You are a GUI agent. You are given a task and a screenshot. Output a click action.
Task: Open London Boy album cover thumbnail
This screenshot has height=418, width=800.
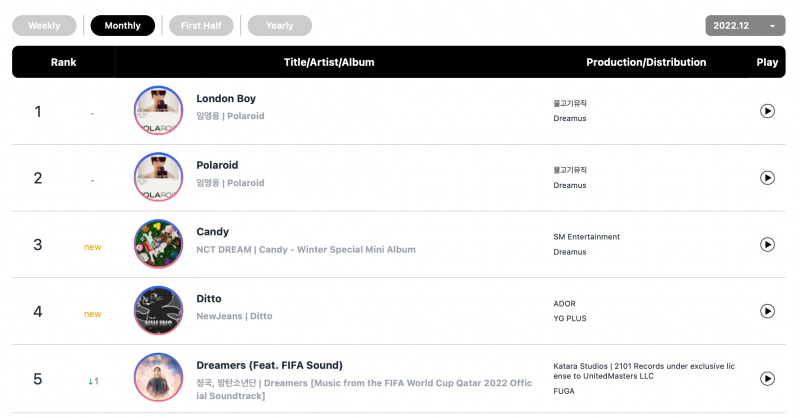[x=158, y=110]
